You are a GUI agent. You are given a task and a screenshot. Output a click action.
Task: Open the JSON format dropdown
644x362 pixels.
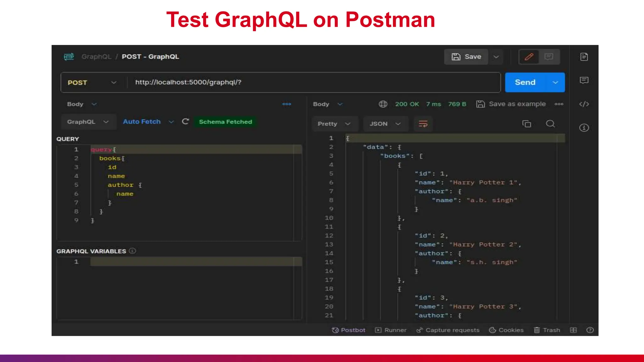tap(385, 124)
